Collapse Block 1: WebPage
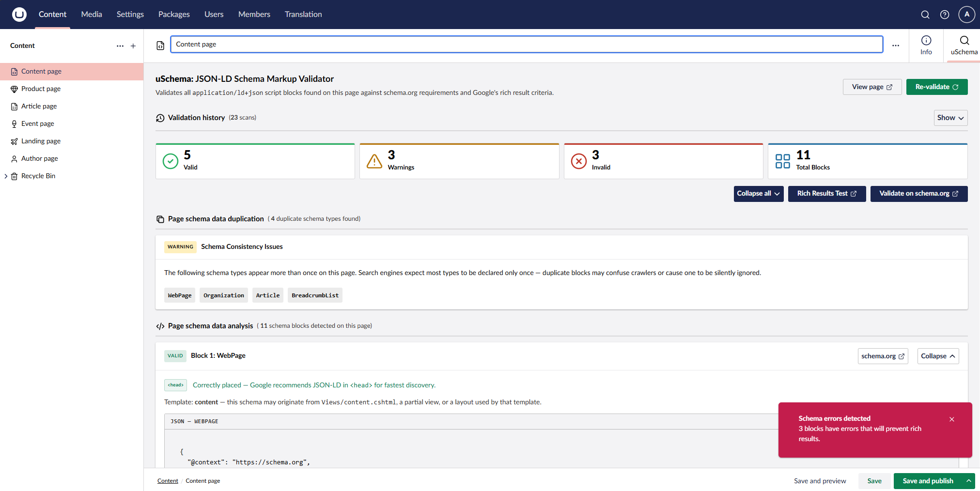The width and height of the screenshot is (980, 491). (937, 356)
